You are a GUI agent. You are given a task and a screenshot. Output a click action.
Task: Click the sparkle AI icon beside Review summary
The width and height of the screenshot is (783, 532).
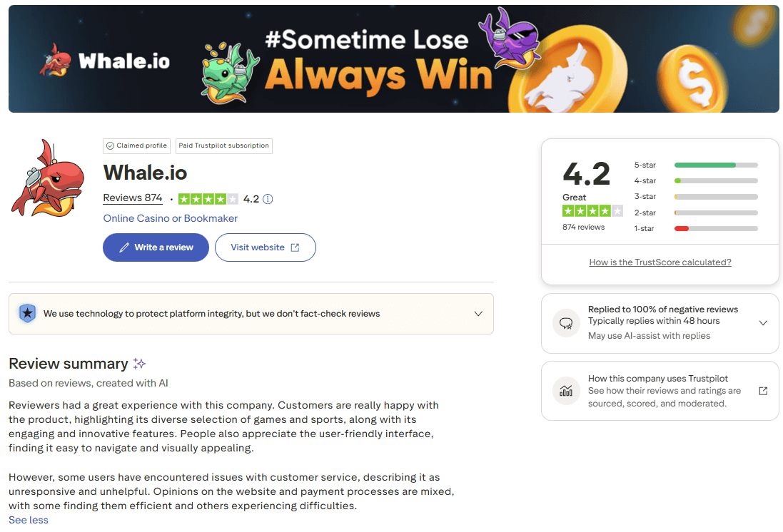pos(140,364)
